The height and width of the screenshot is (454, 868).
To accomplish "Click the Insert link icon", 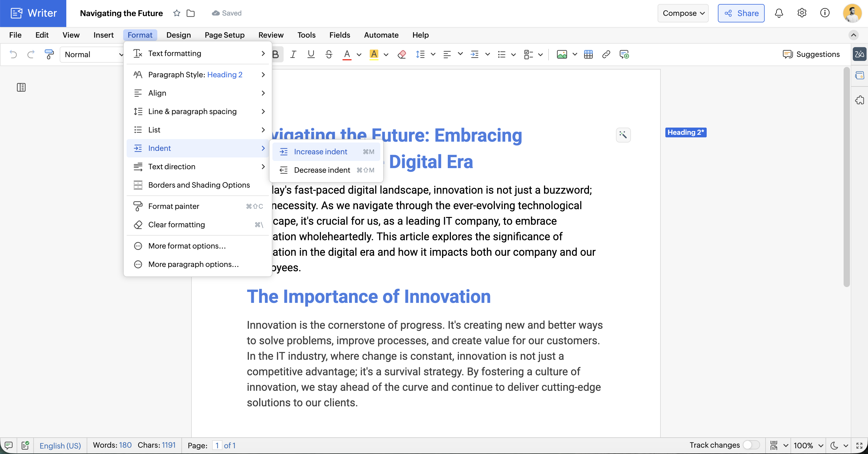I will [x=606, y=54].
